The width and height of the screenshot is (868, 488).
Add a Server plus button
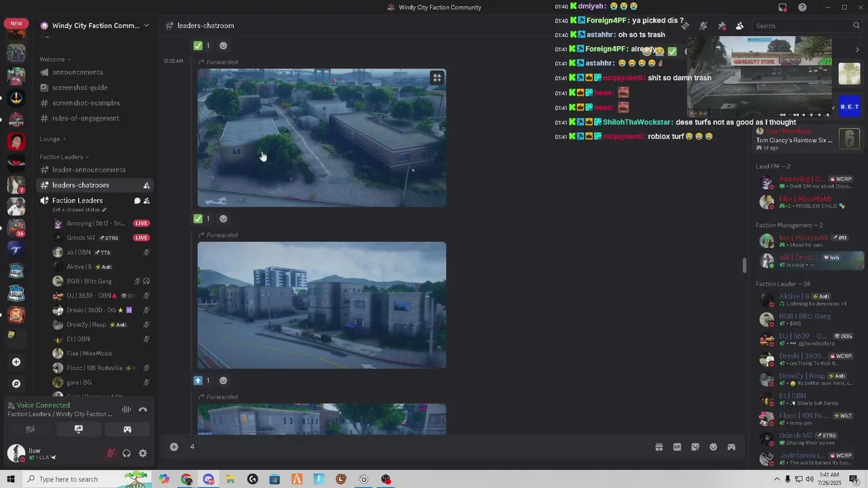point(16,362)
